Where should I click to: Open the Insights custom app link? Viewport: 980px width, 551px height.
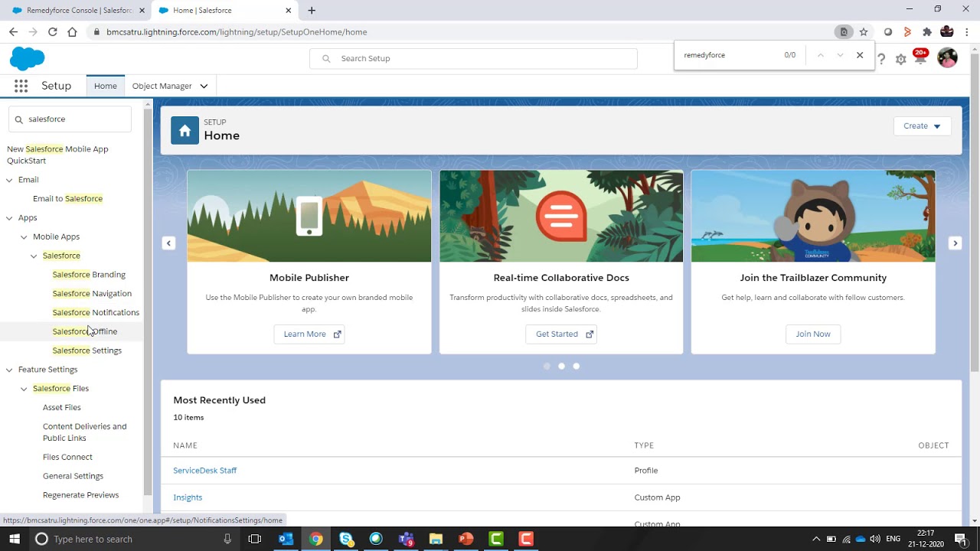pyautogui.click(x=188, y=497)
